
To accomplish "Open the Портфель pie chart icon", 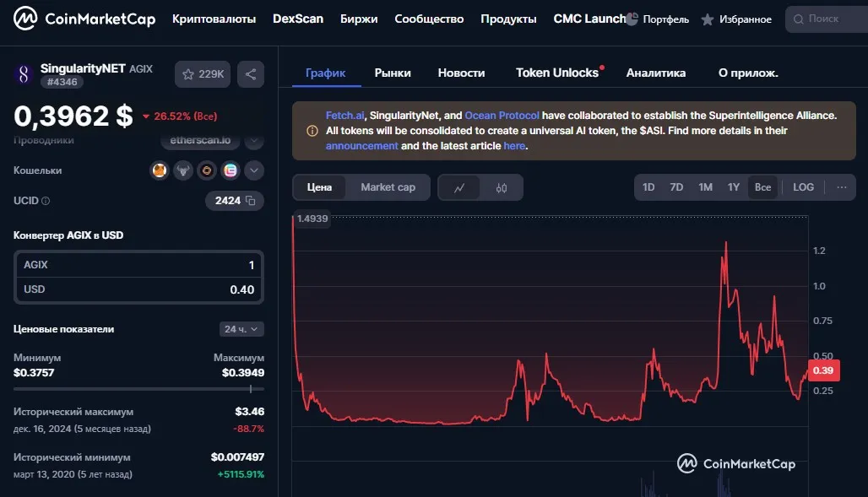I will pos(632,19).
